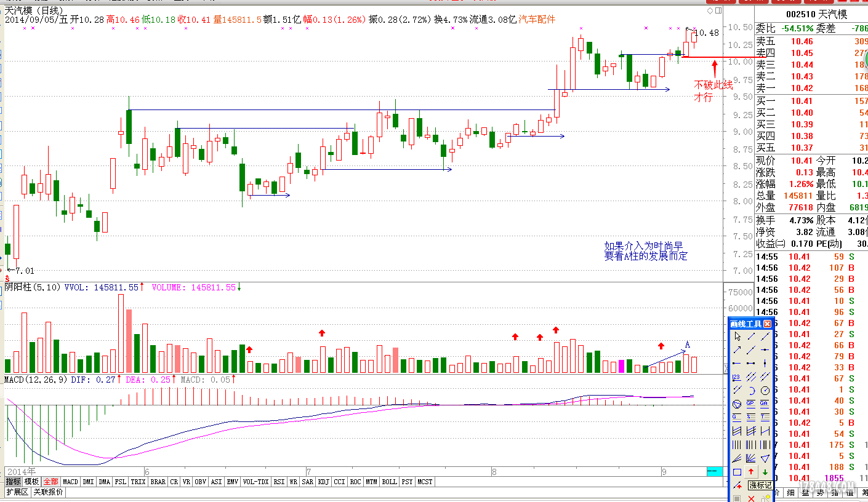The image size is (868, 502).
Task: Choose the first vertical cycle lines tool
Action: pos(737,444)
